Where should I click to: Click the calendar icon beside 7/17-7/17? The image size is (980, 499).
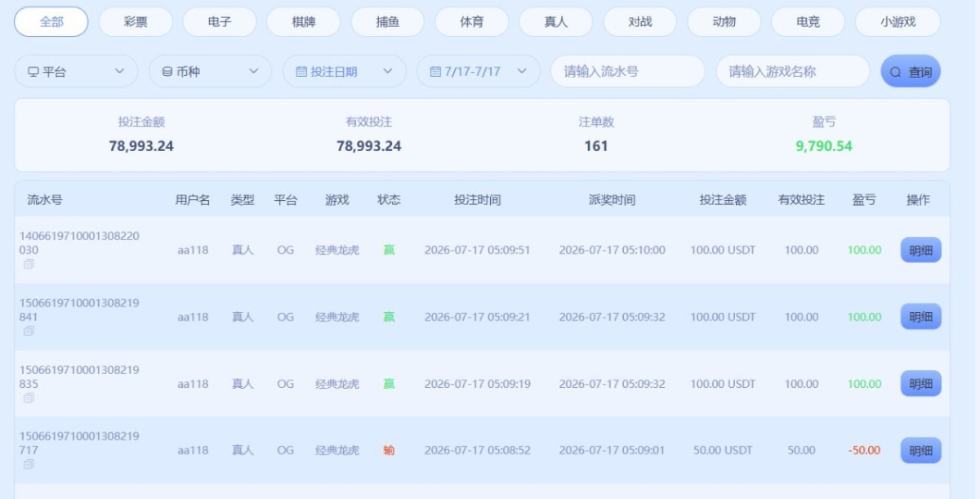coord(435,72)
